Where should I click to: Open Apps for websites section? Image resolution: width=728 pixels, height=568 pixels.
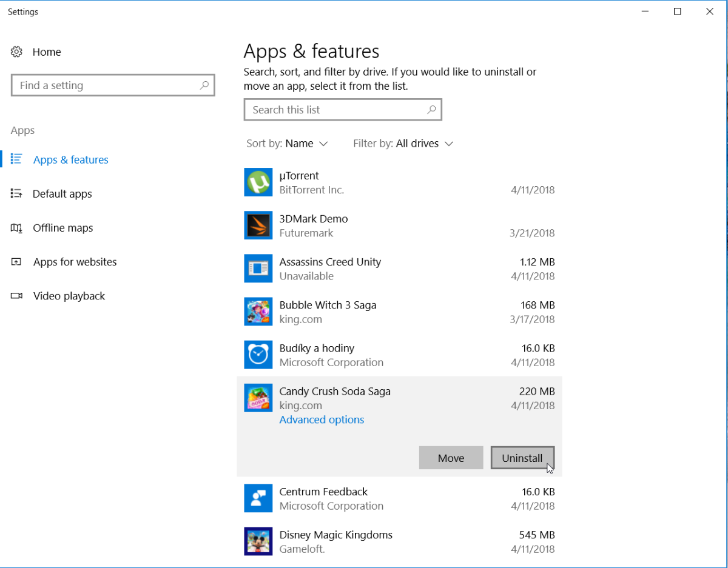point(75,262)
